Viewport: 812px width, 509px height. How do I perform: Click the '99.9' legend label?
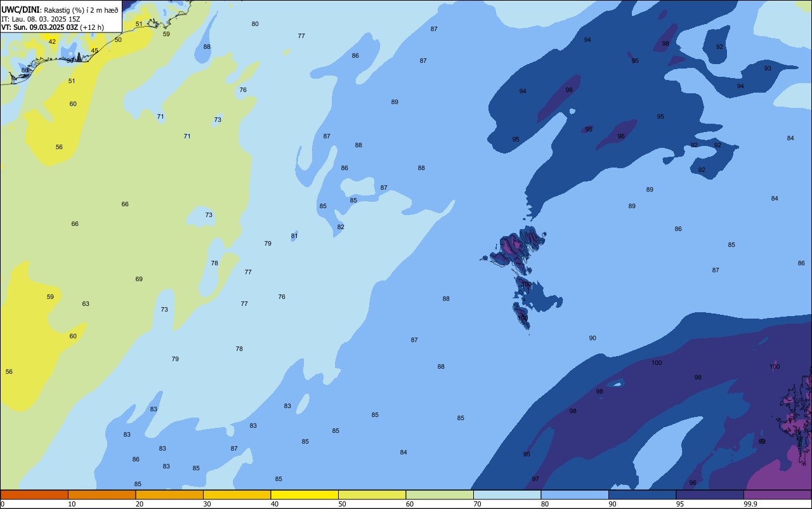click(x=750, y=504)
